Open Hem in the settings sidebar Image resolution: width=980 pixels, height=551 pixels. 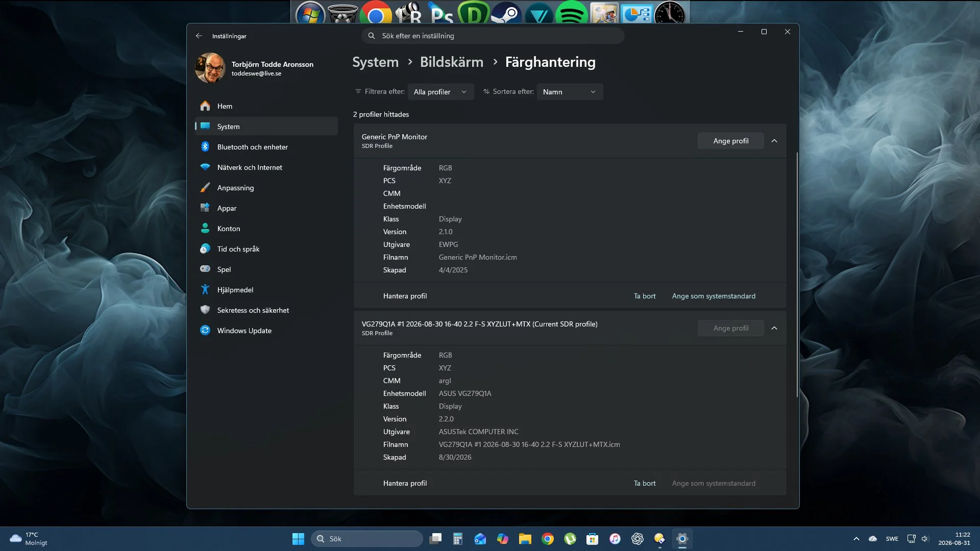266,106
